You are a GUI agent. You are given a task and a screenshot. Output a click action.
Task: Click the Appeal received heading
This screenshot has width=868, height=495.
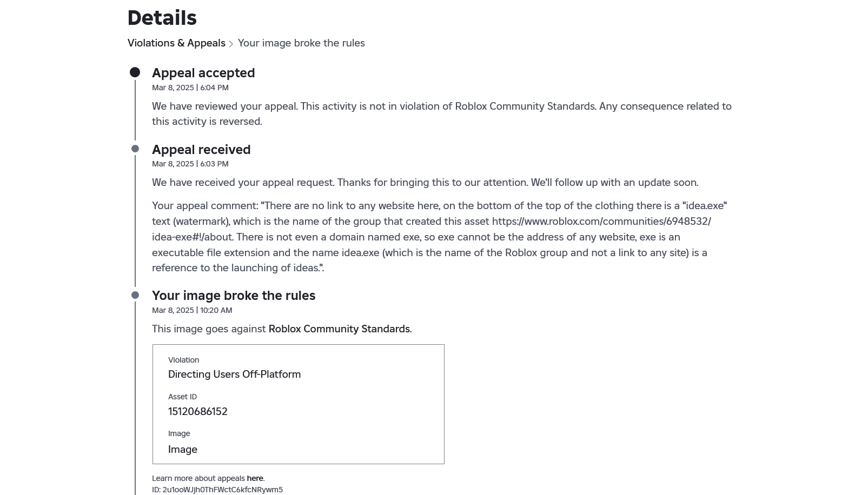click(201, 150)
